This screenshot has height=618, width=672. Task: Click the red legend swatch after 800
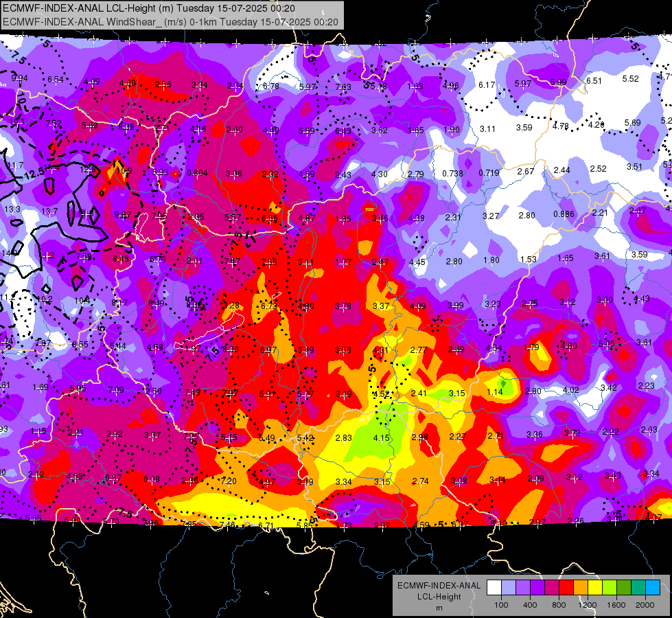[x=566, y=588]
